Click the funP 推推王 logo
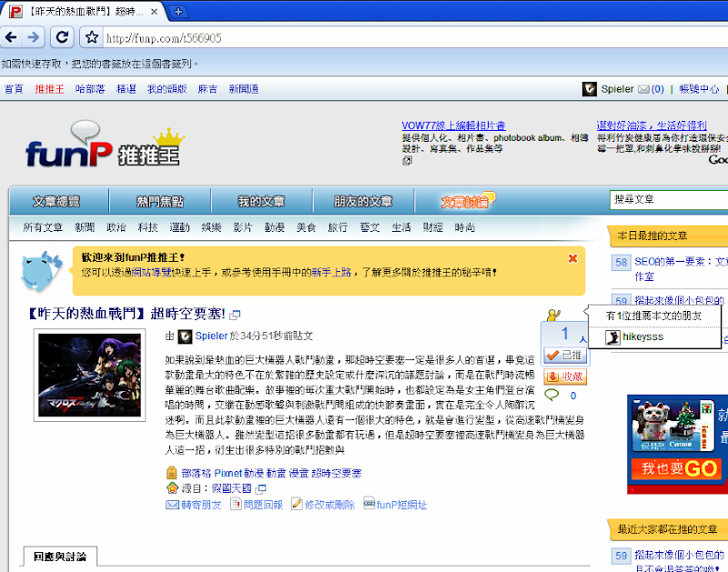728x572 pixels. click(x=104, y=145)
